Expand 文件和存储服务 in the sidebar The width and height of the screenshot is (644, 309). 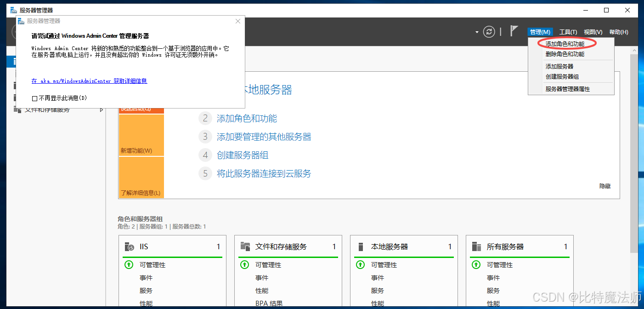102,110
